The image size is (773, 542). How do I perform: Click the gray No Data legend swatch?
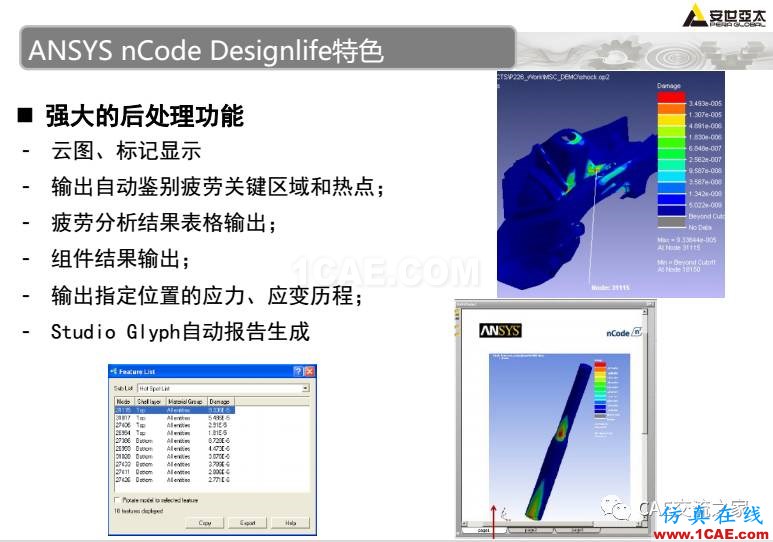(671, 223)
